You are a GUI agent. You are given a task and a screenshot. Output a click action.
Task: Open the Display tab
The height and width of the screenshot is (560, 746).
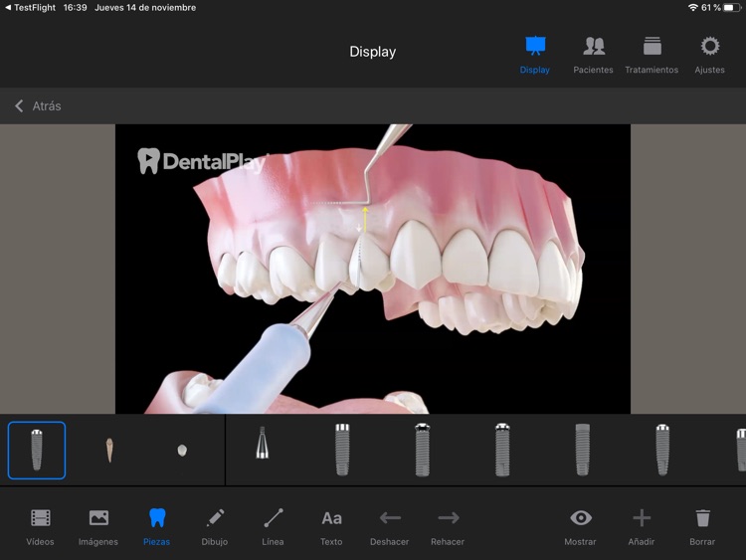pos(535,55)
